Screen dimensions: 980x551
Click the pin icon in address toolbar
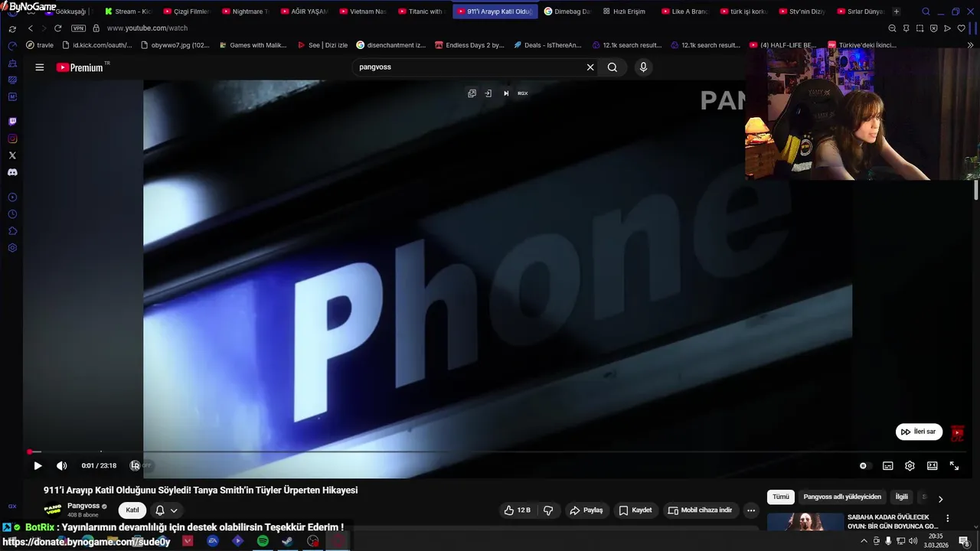(x=906, y=28)
